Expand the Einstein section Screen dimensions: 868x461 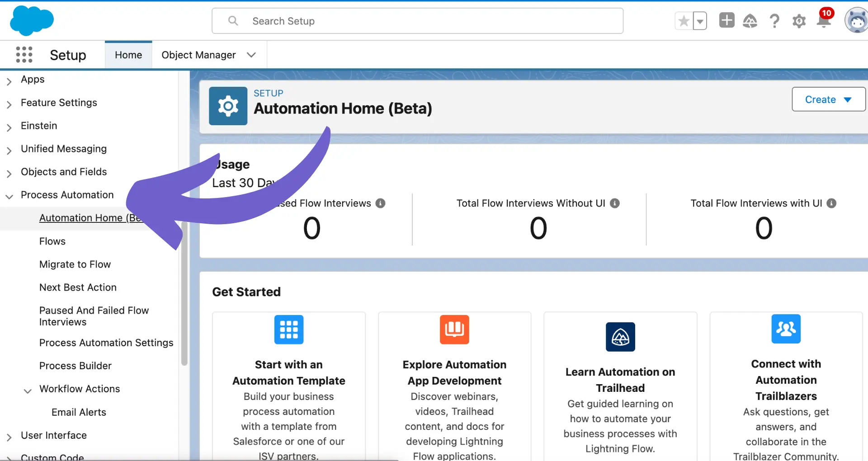[9, 127]
